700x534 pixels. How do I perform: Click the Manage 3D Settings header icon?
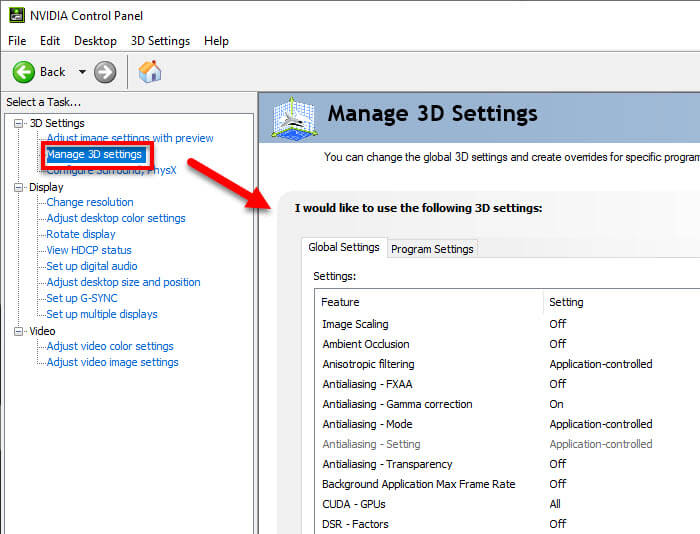[x=294, y=118]
